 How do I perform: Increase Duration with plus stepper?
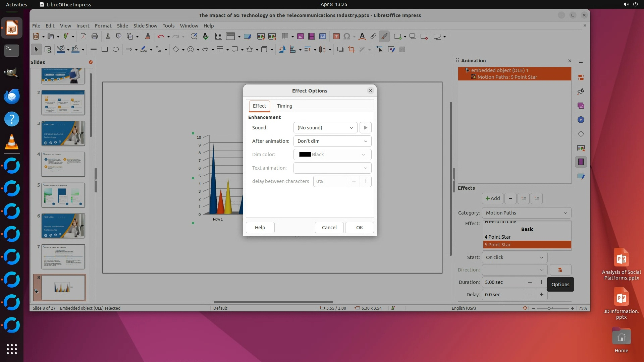[x=541, y=282]
